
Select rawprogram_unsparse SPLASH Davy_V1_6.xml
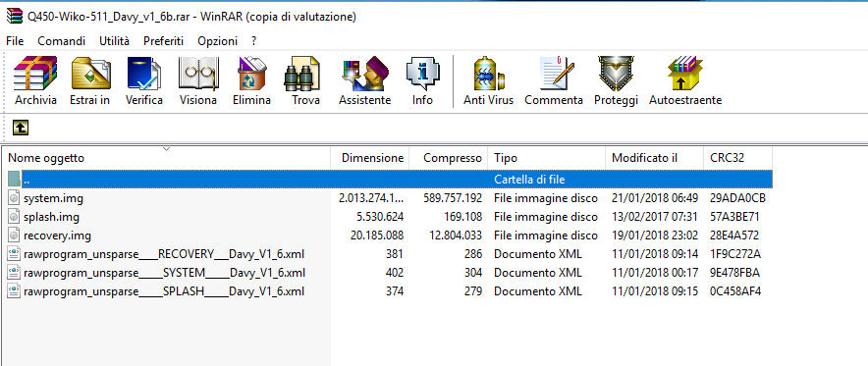164,291
